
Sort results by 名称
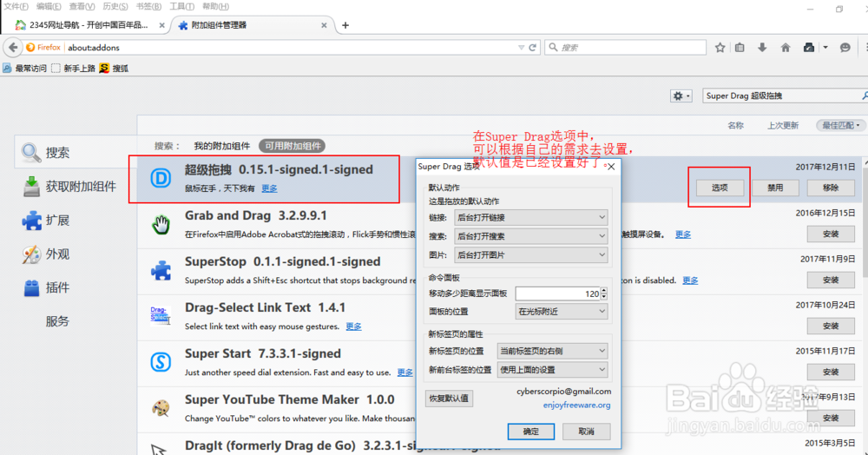736,126
